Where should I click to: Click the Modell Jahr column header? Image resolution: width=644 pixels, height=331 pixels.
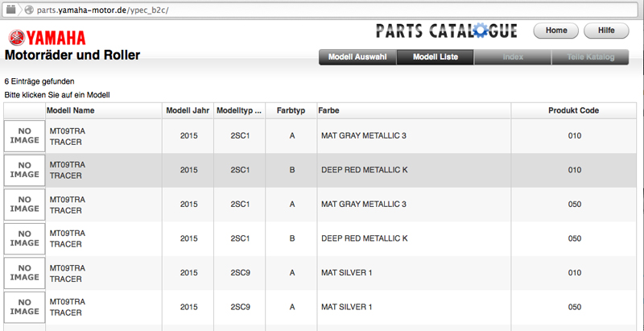tap(188, 110)
